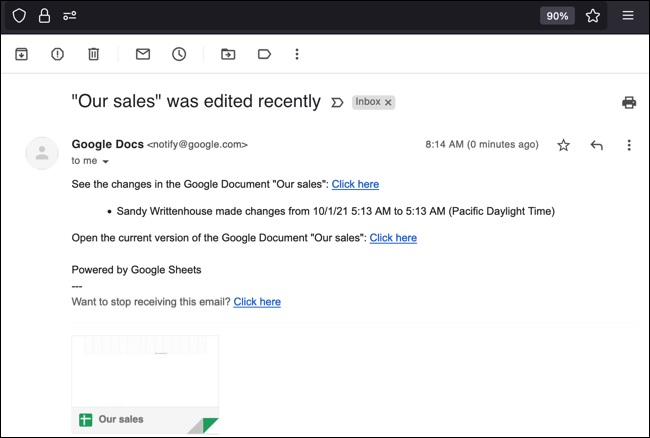Print the email using printer icon
The height and width of the screenshot is (438, 650).
click(x=629, y=102)
